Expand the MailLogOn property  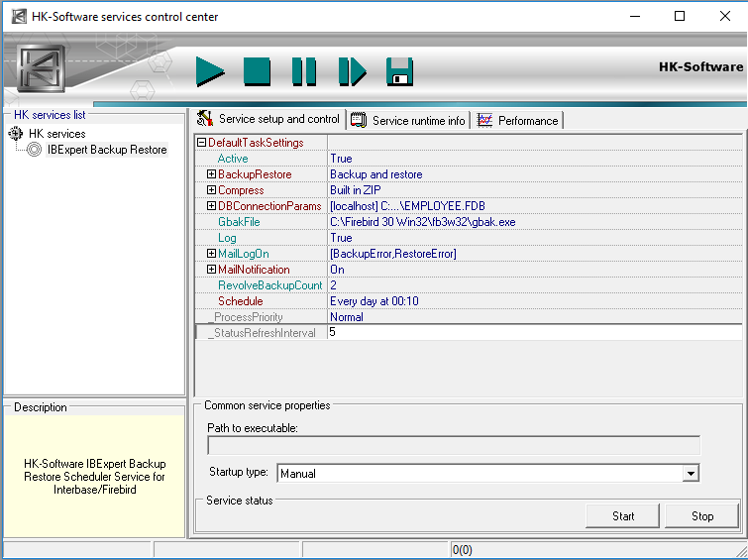coord(211,254)
